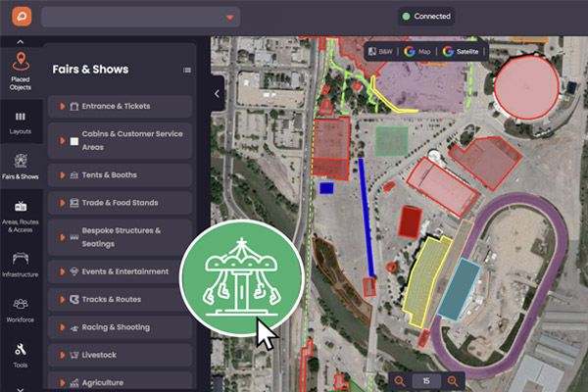
Task: Click the Tents & Booths tent icon
Action: tap(74, 175)
